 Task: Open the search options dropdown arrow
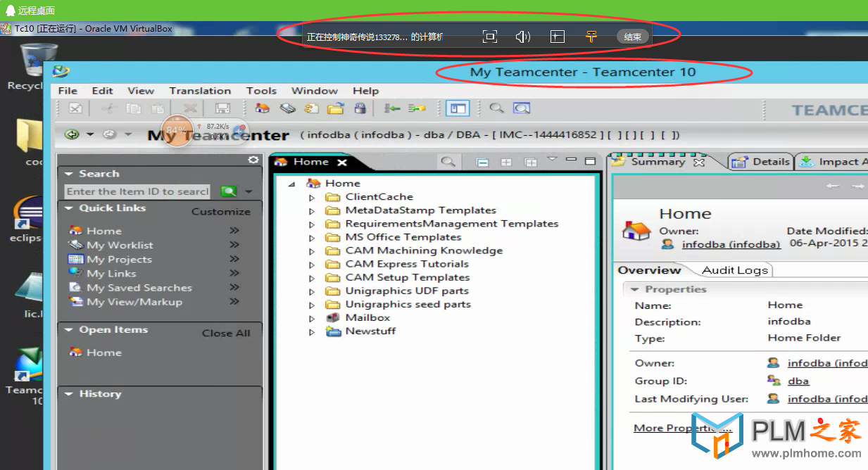point(248,192)
